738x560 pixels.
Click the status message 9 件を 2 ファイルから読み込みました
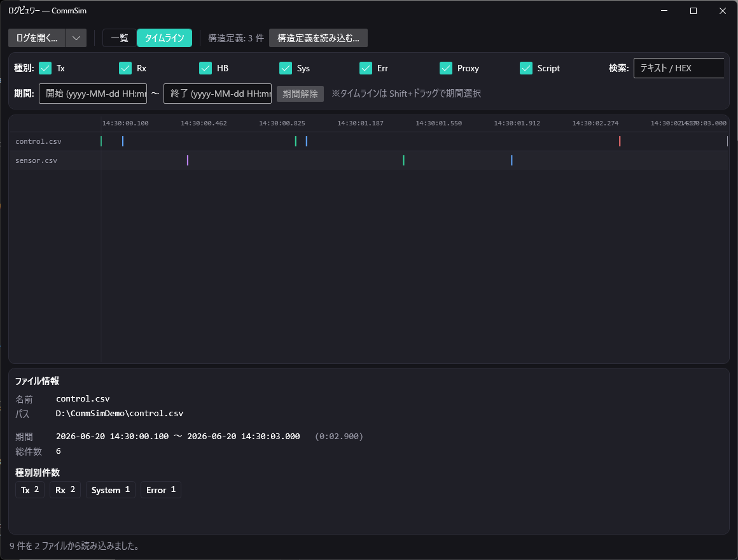click(74, 546)
